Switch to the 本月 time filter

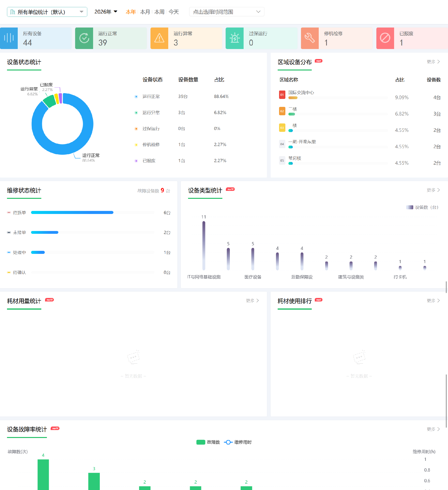145,12
